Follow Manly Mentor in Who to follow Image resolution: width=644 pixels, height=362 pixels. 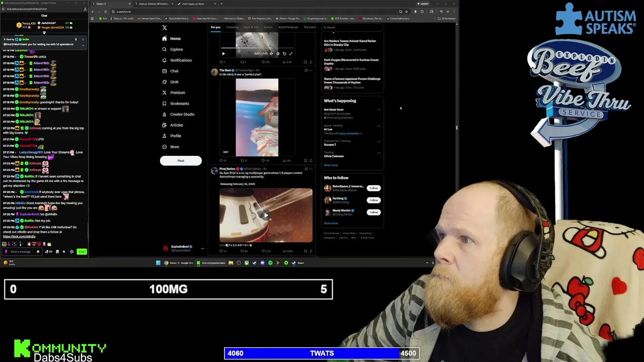tap(373, 212)
